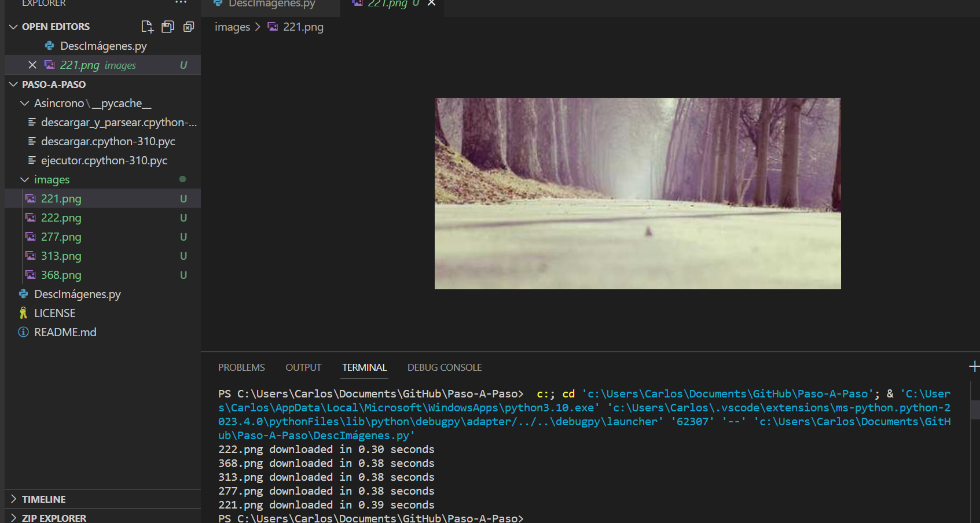Click the info icon beside README.md

[x=23, y=332]
